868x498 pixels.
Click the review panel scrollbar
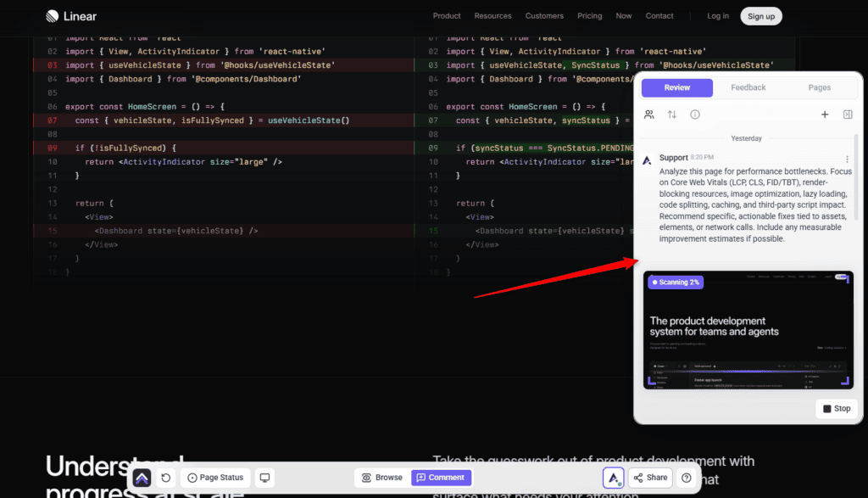click(856, 177)
